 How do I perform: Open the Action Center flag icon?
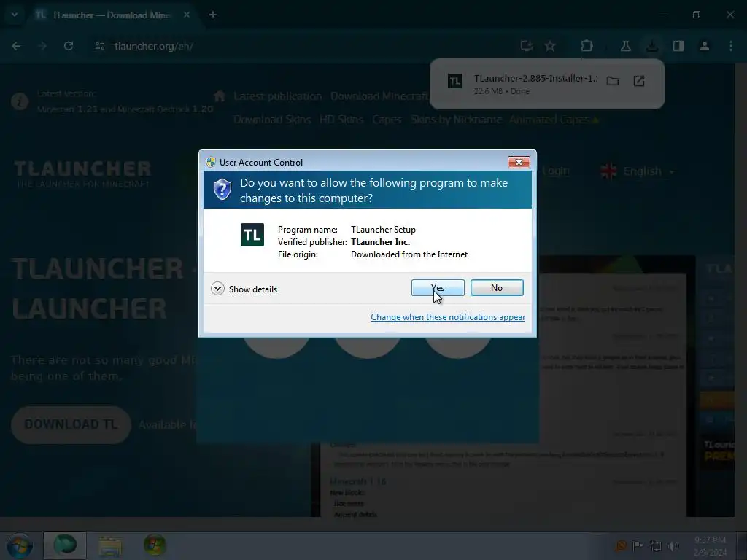[638, 545]
